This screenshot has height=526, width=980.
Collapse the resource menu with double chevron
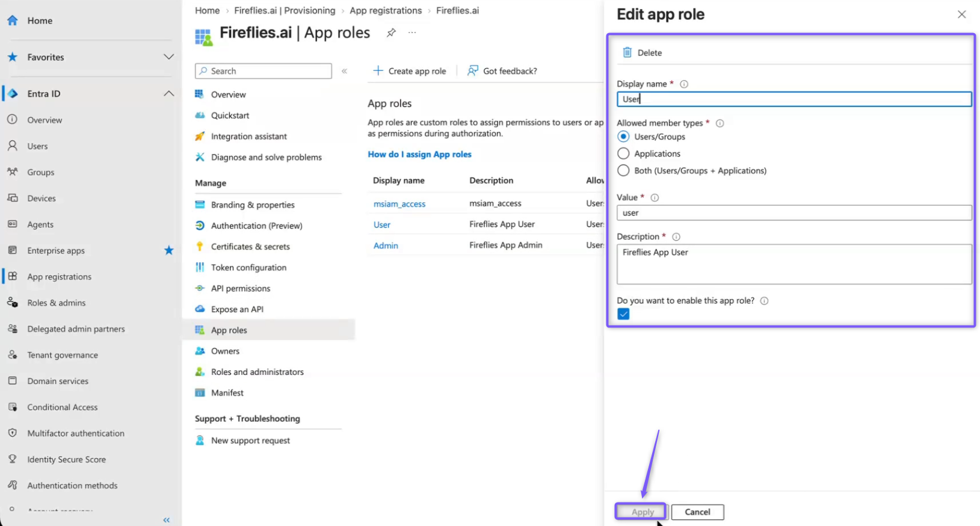(345, 71)
